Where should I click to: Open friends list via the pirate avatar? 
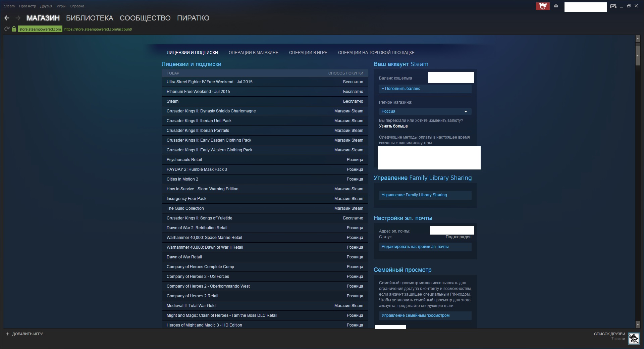pos(634,338)
